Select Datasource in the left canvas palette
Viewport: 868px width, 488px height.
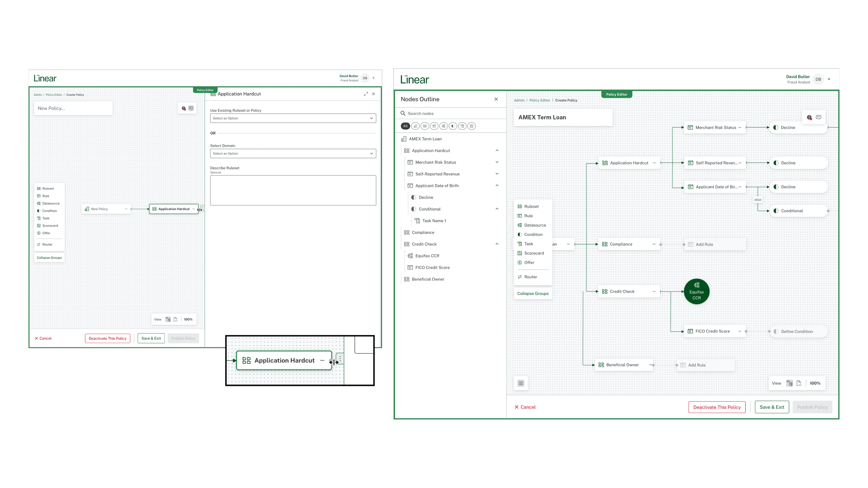pos(51,203)
